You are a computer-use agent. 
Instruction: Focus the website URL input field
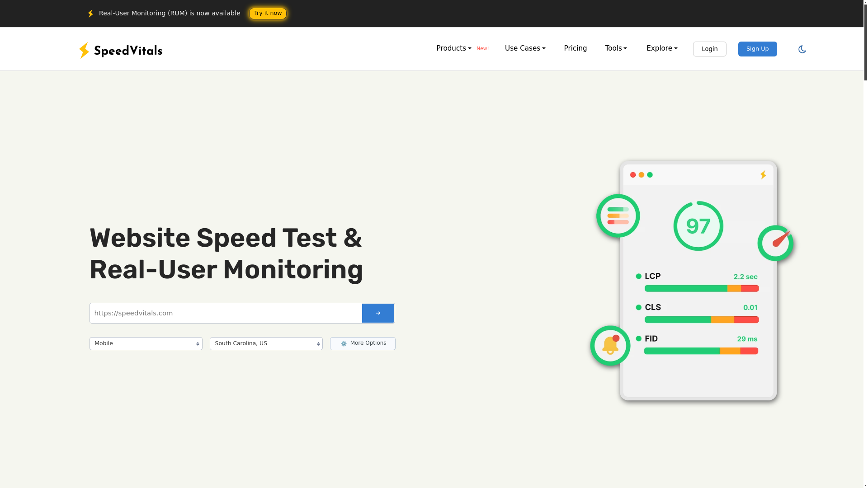click(226, 313)
